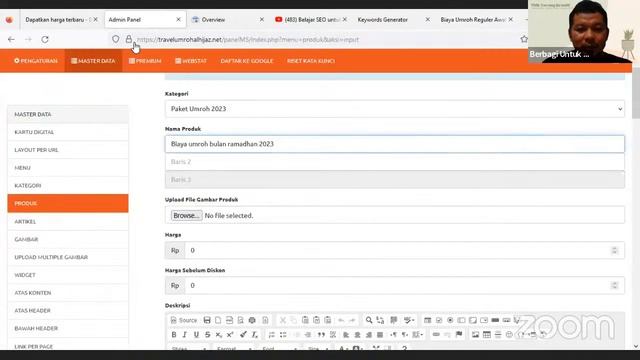Apply Strikethrough formatting in editor
Viewport: 640px width, 360px height.
[x=207, y=335]
